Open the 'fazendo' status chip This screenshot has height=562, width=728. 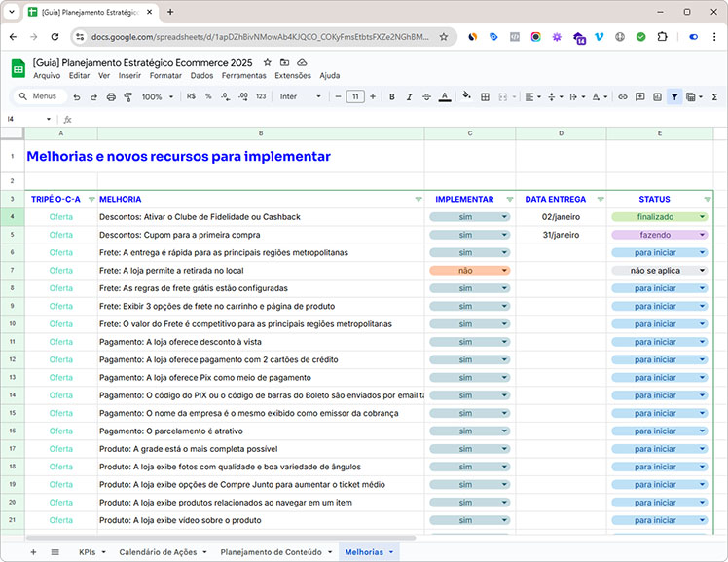tap(659, 235)
